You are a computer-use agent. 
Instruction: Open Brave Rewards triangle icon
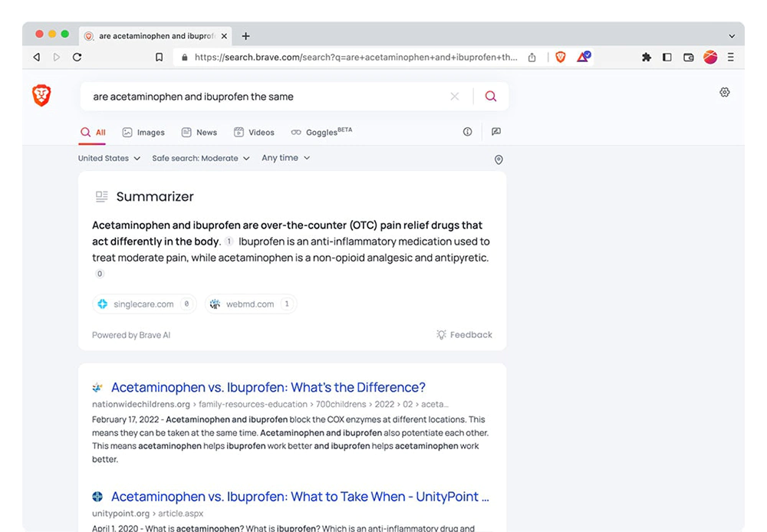click(583, 57)
